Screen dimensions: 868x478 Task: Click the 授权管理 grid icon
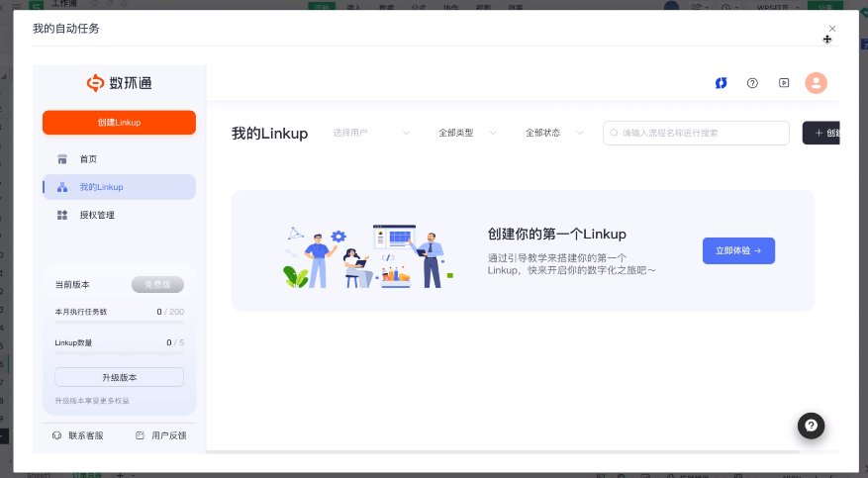click(x=62, y=215)
